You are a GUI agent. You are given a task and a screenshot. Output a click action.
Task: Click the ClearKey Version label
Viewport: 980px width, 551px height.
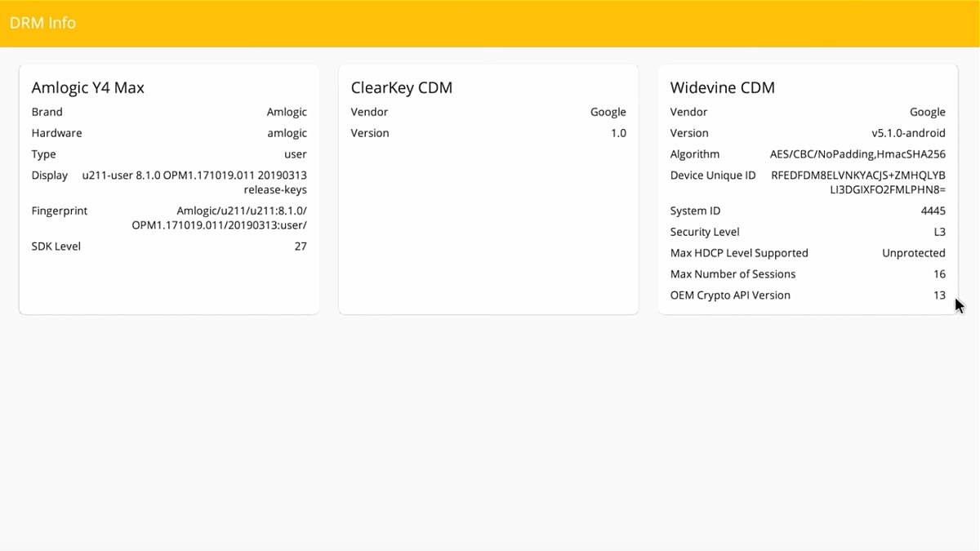click(370, 133)
